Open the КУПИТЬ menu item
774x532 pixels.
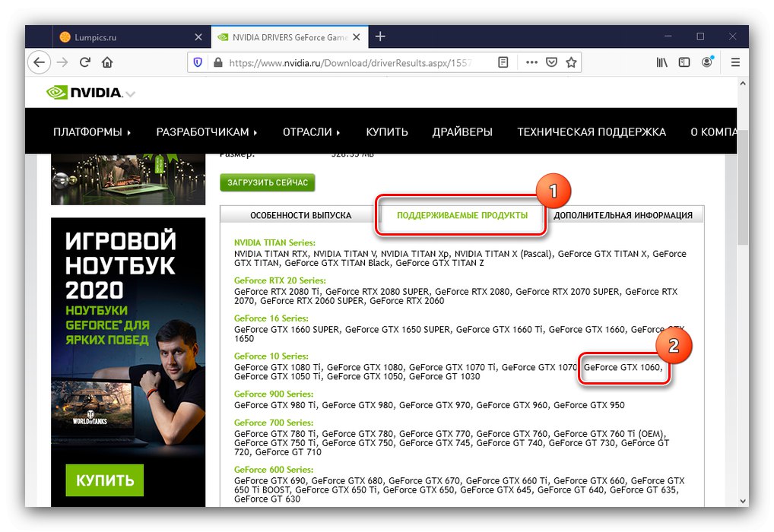click(x=387, y=132)
